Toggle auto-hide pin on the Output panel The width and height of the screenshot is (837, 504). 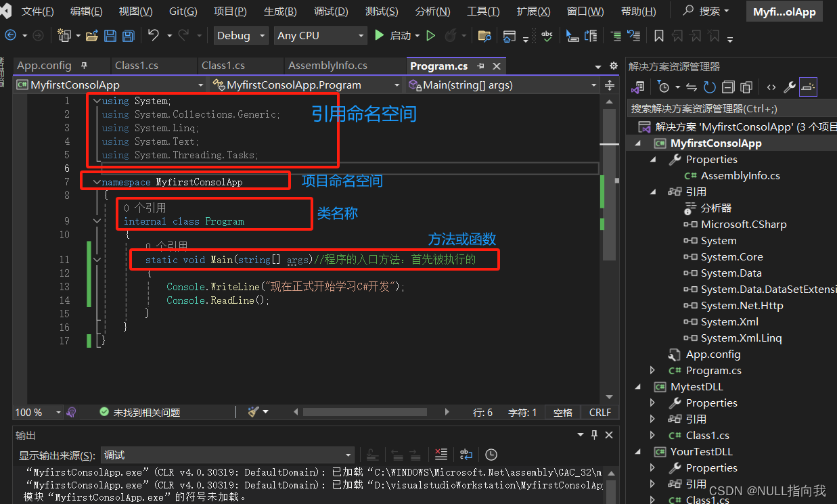(x=594, y=435)
